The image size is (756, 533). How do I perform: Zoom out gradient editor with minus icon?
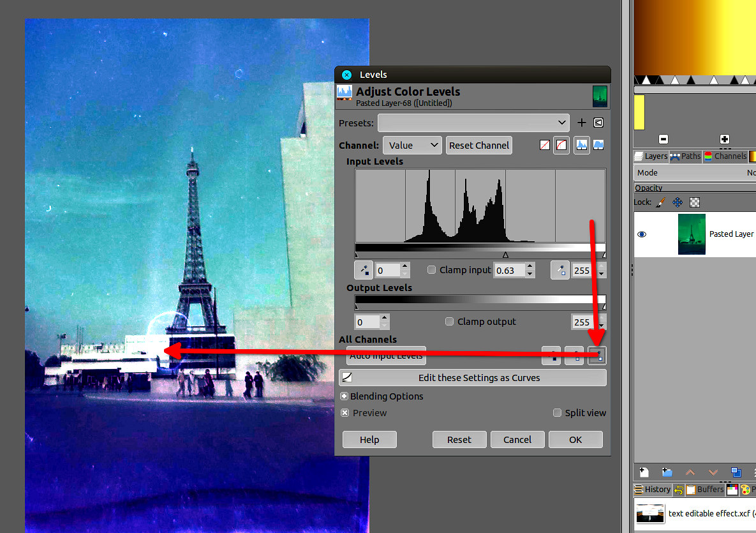[663, 139]
